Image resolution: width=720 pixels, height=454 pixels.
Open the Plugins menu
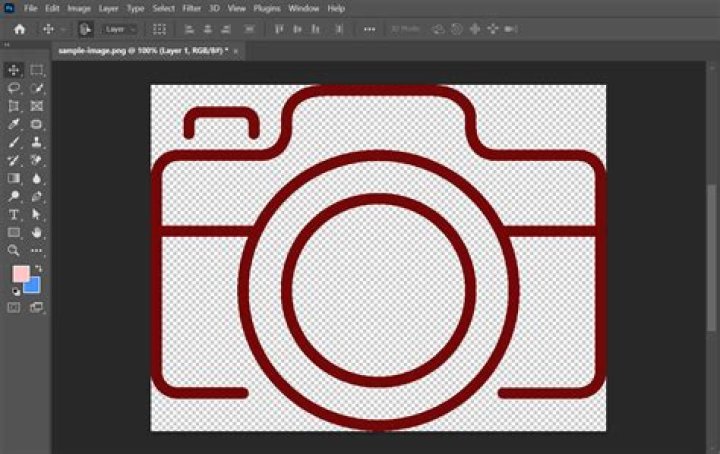[267, 8]
